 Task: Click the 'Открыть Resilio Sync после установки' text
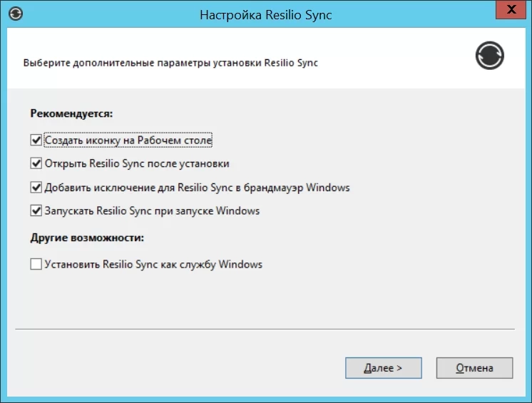click(x=137, y=164)
